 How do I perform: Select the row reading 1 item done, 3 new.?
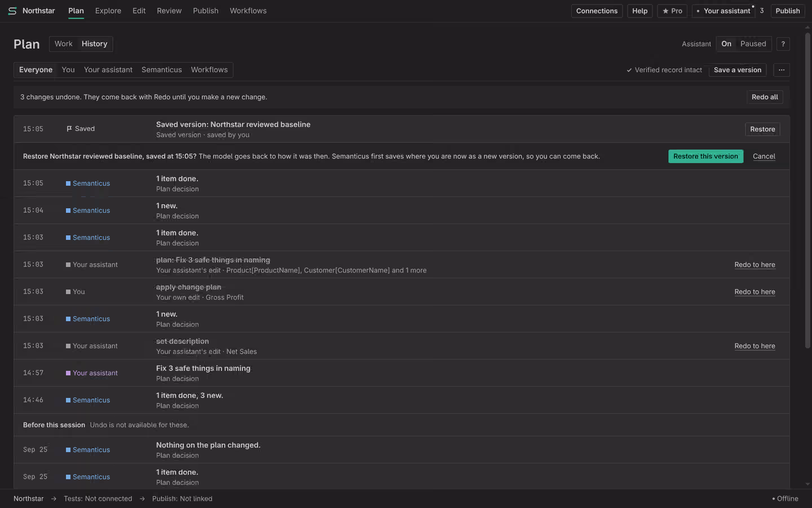[x=401, y=400]
